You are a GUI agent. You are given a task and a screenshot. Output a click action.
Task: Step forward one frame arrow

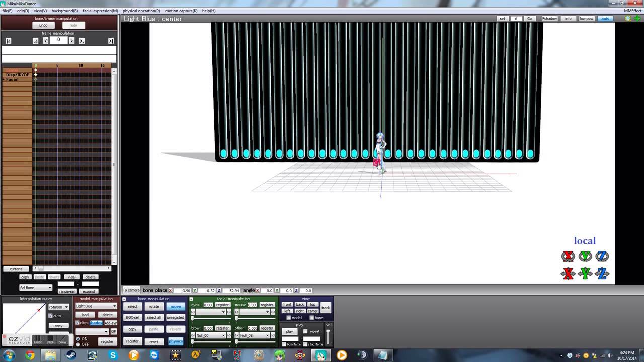[71, 41]
